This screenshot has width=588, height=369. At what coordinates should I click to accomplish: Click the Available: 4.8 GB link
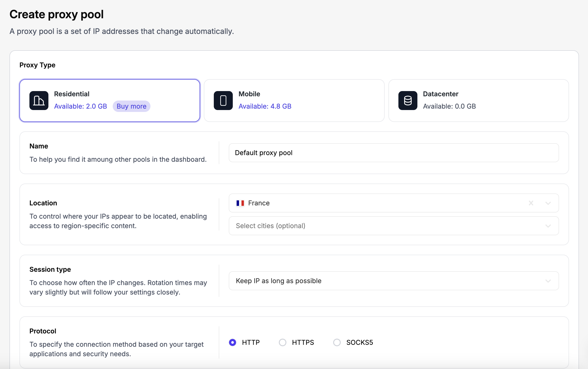tap(265, 106)
